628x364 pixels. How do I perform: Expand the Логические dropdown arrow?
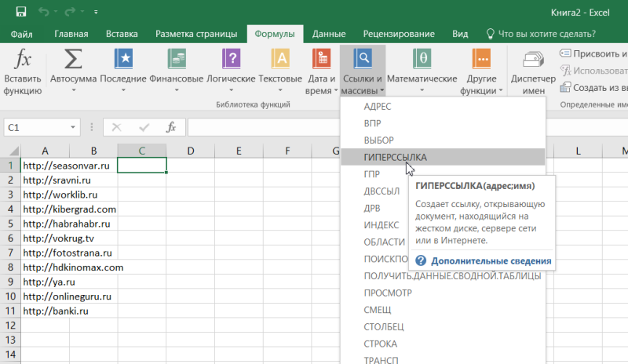(x=231, y=90)
